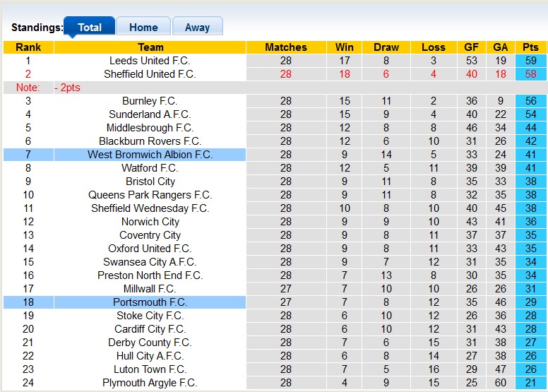Click the Pts column header
The width and height of the screenshot is (548, 392).
530,47
